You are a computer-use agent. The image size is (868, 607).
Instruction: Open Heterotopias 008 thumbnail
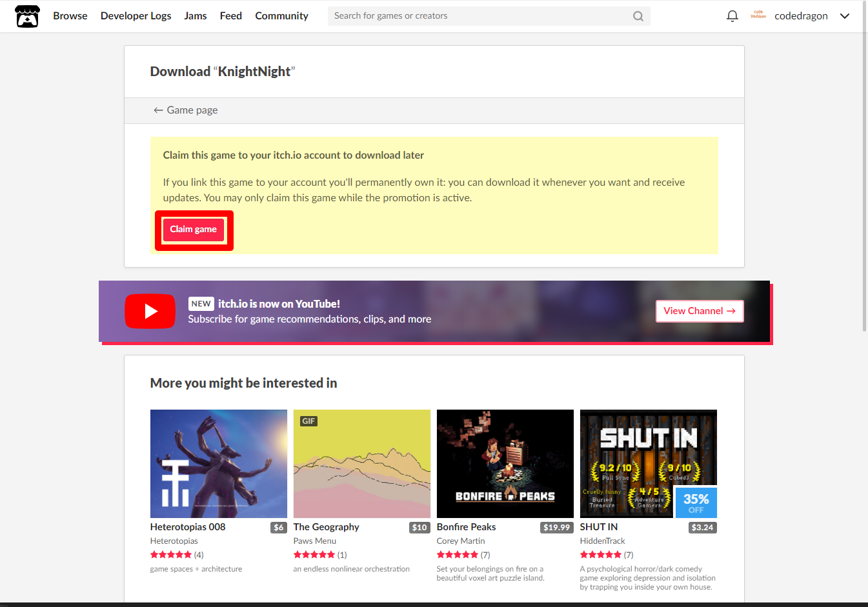[x=219, y=464]
